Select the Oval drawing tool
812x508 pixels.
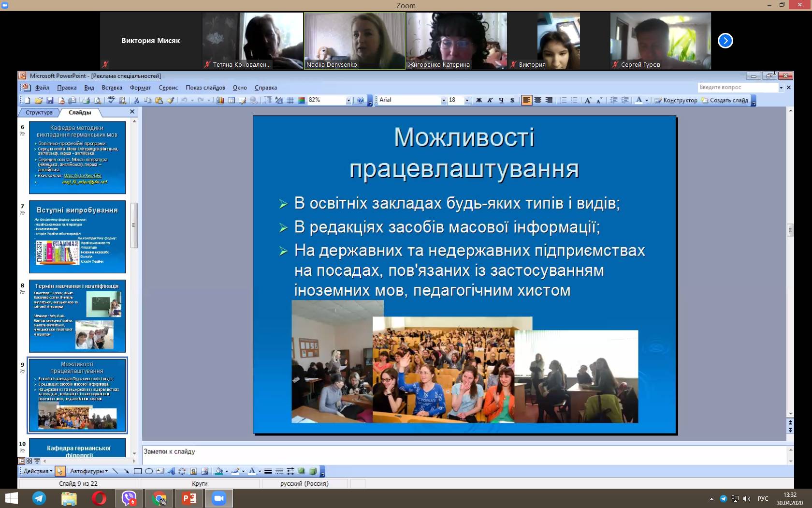(149, 471)
